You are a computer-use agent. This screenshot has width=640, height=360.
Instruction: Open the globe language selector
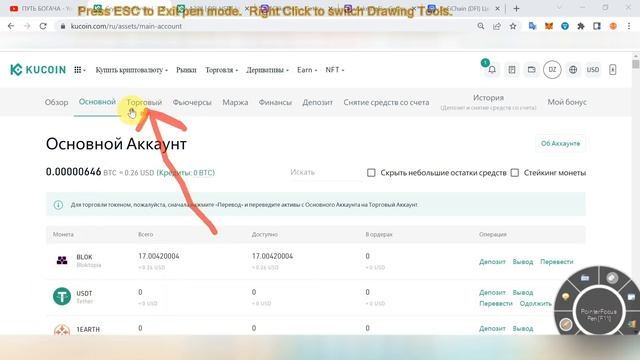click(x=573, y=70)
